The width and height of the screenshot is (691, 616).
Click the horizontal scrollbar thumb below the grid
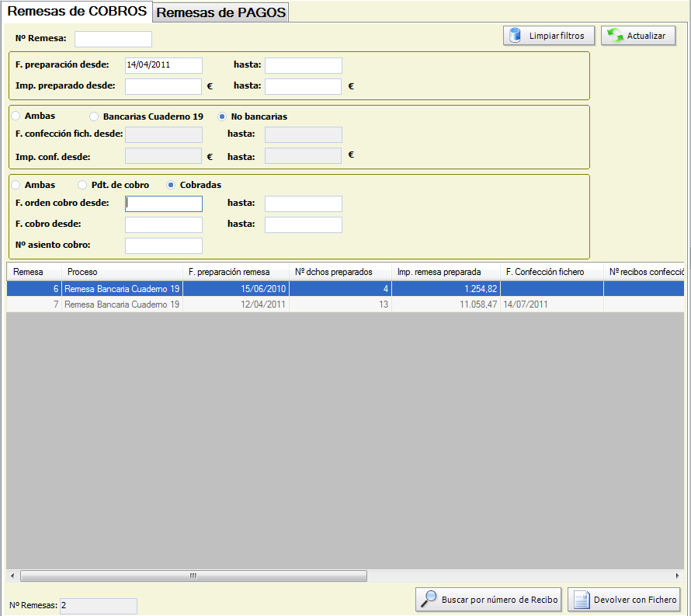(193, 576)
